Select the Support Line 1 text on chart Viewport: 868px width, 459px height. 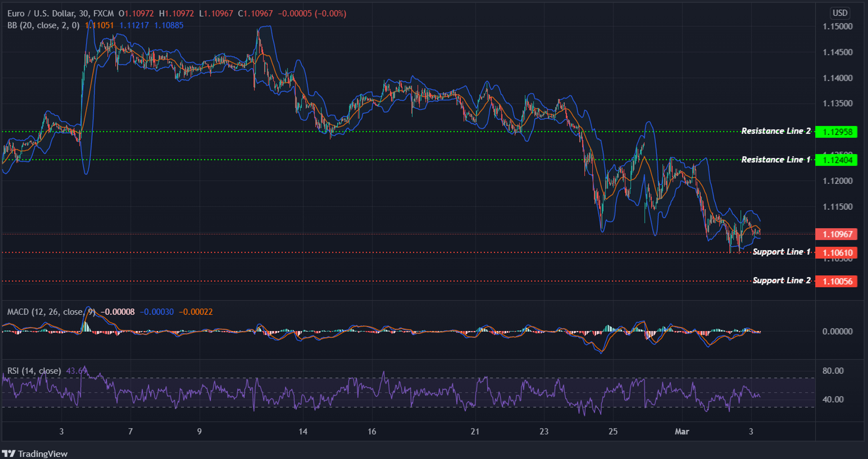pos(782,252)
